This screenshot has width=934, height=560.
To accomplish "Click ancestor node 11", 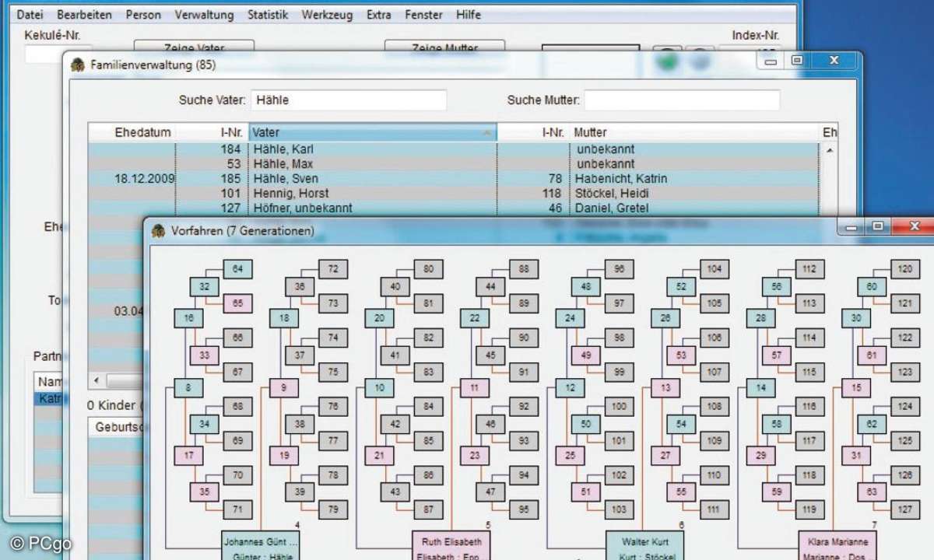I will click(475, 387).
